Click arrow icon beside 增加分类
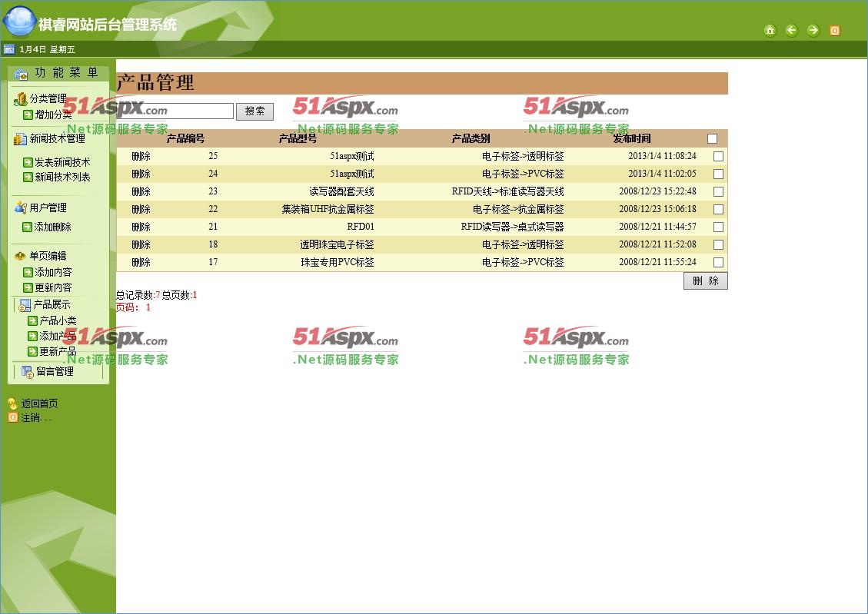The width and height of the screenshot is (868, 614). tap(28, 115)
